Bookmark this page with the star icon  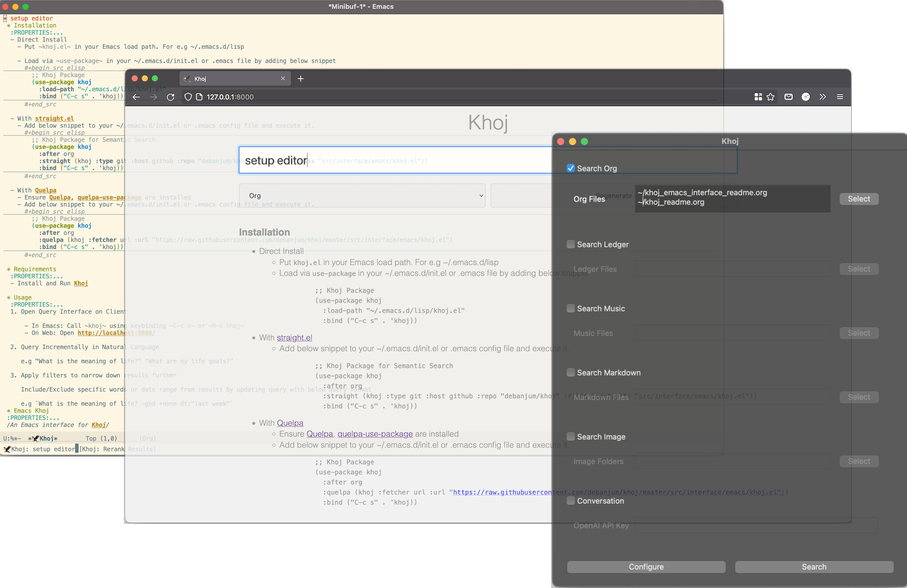click(x=770, y=97)
